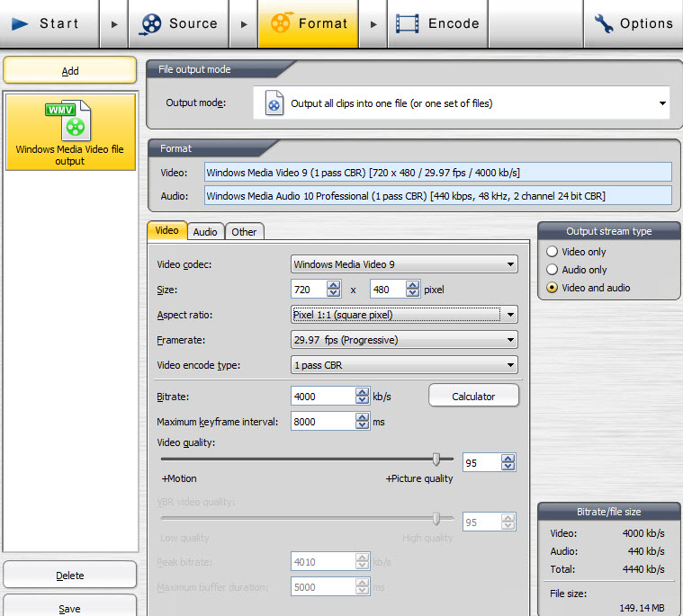Click the height stepper arrows
This screenshot has height=616, width=683.
412,289
